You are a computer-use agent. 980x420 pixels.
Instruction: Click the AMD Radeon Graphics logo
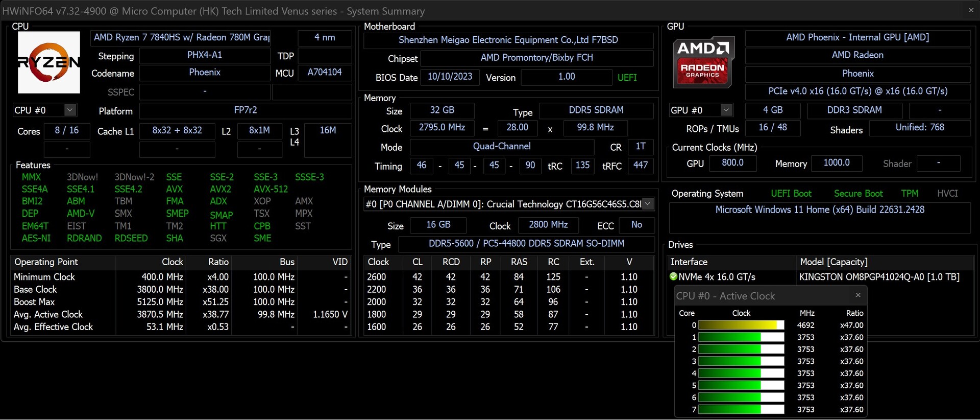703,62
